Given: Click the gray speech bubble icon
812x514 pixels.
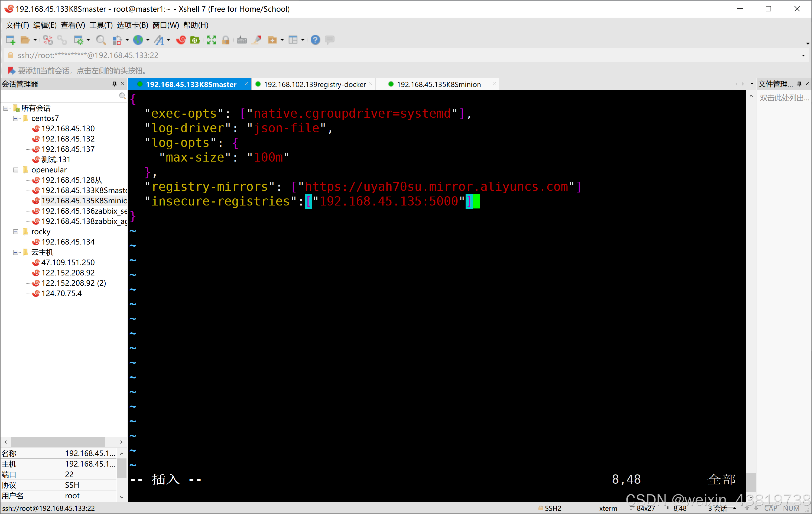Looking at the screenshot, I should click(329, 40).
